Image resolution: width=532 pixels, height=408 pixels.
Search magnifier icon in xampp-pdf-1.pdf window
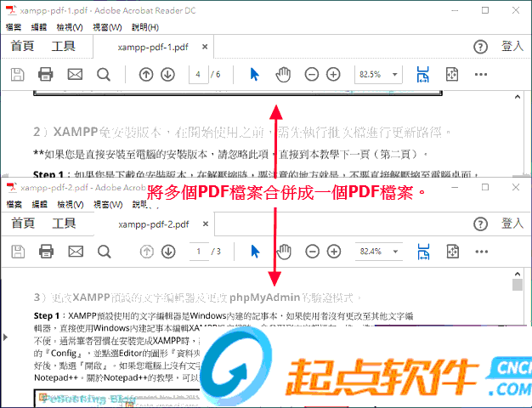104,75
